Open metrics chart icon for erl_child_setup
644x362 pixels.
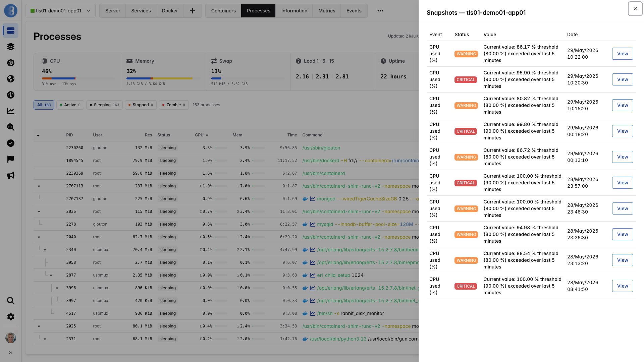(313, 275)
